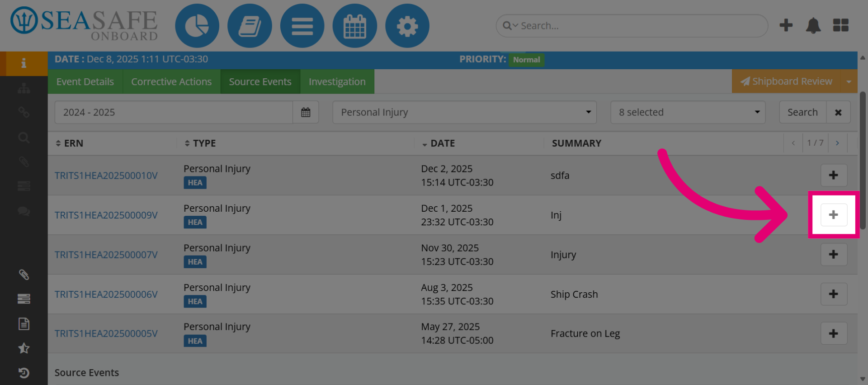Click date 'Nov 30, 2025'
Screen dimensions: 868x385
click(450, 248)
